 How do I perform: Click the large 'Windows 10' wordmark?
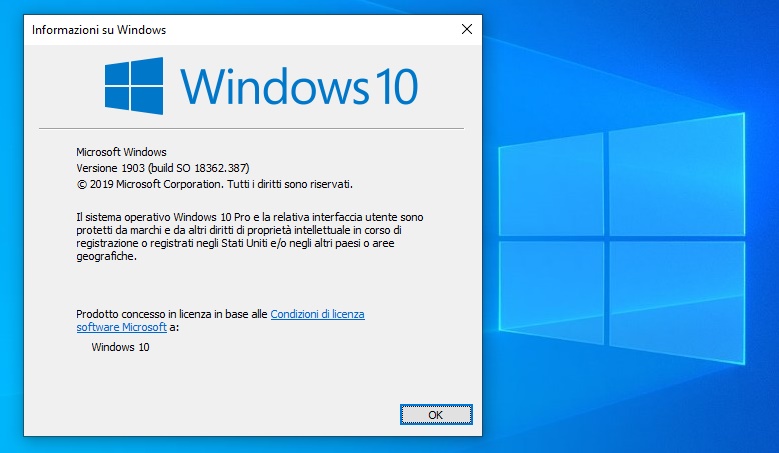coord(299,86)
